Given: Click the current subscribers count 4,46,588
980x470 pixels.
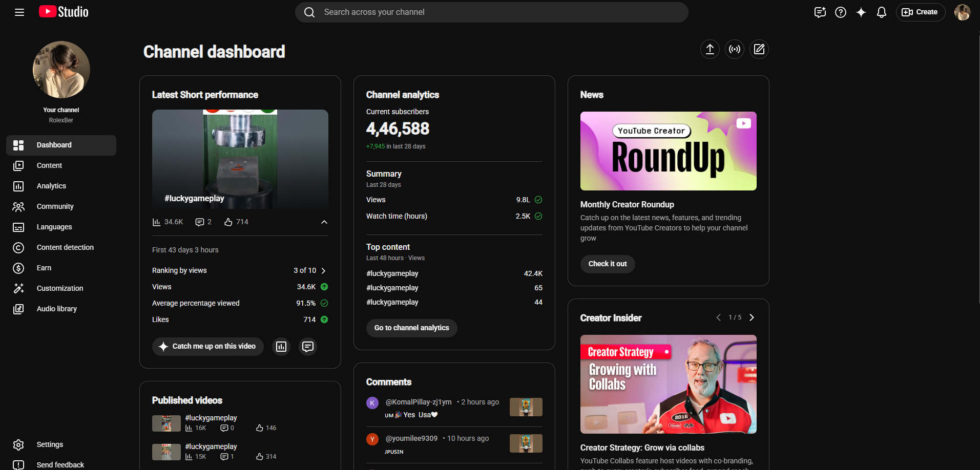Looking at the screenshot, I should [x=398, y=129].
